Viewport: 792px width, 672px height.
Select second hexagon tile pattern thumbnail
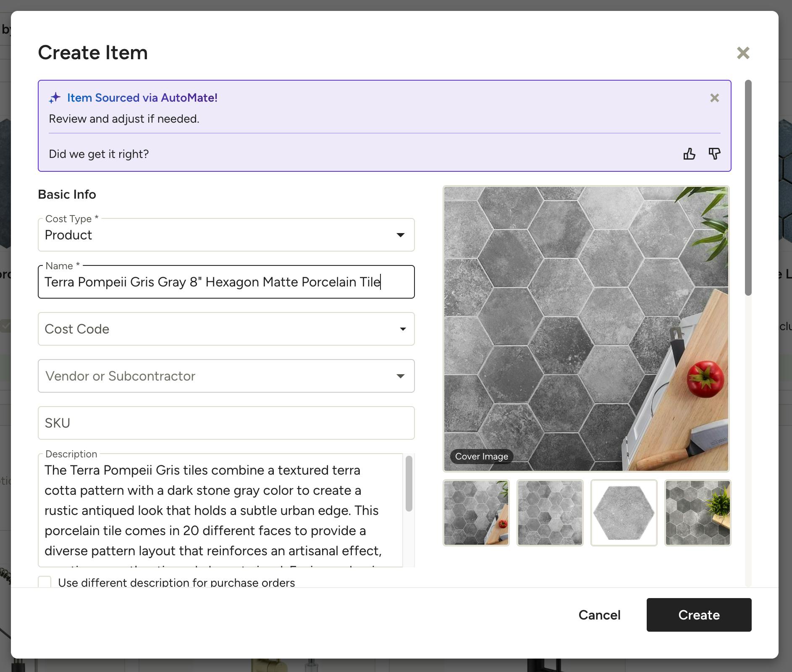(550, 513)
